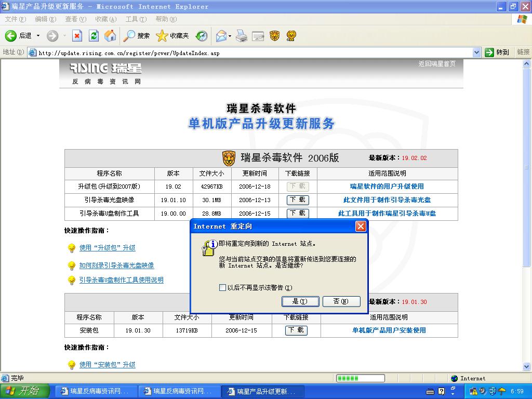Expand the Mail dropdown arrow
Image resolution: width=532 pixels, height=399 pixels.
[230, 36]
